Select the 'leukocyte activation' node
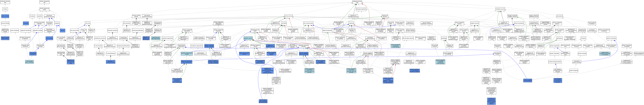Image resolution: width=644 pixels, height=105 pixels. pos(113,30)
